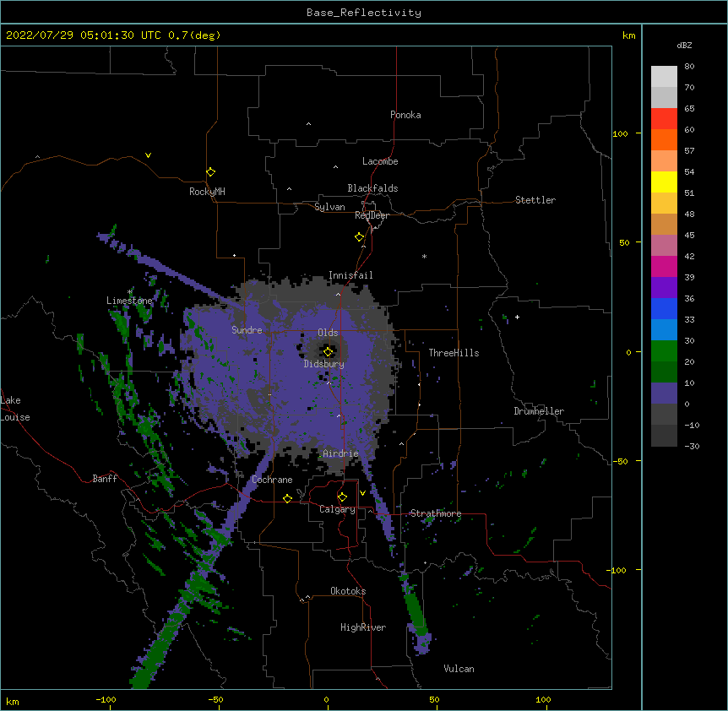Screen dimensions: 728x711
Task: Click the yellow V marker northwest of RockyMH
Action: point(148,155)
